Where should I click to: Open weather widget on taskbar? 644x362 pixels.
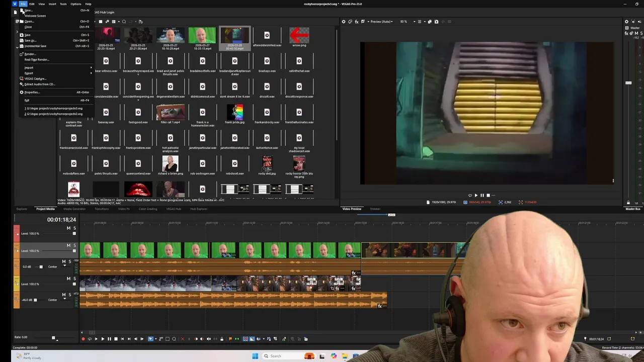(29, 356)
